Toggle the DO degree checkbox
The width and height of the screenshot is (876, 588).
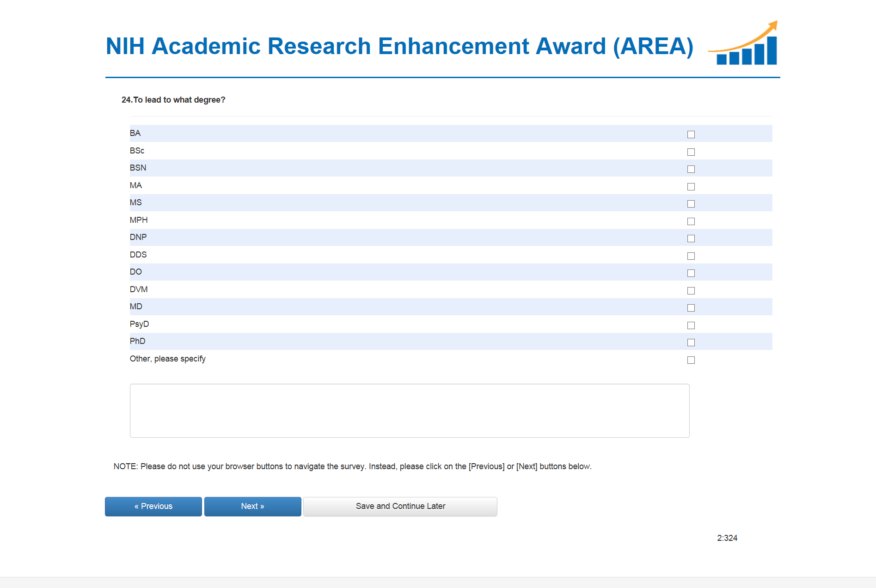pyautogui.click(x=691, y=273)
